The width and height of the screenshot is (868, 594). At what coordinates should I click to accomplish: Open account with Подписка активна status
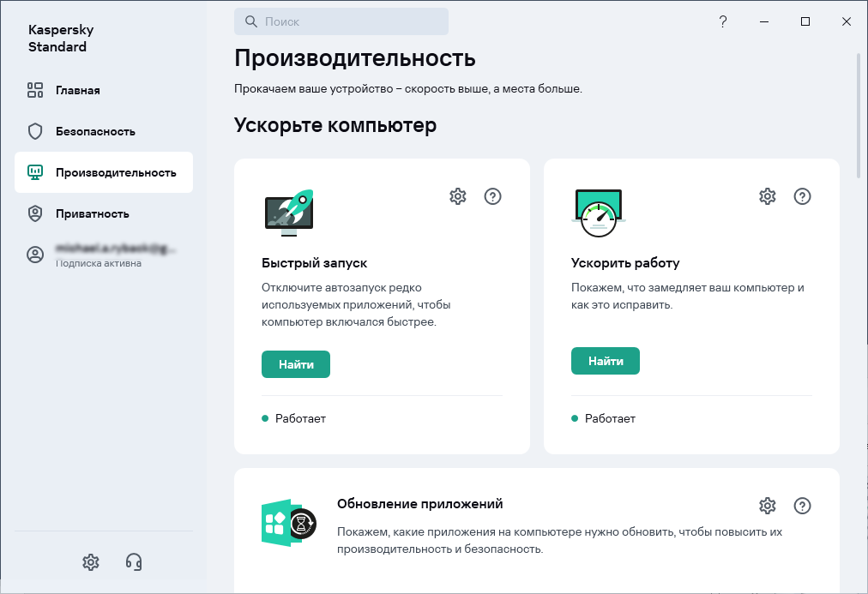[104, 255]
